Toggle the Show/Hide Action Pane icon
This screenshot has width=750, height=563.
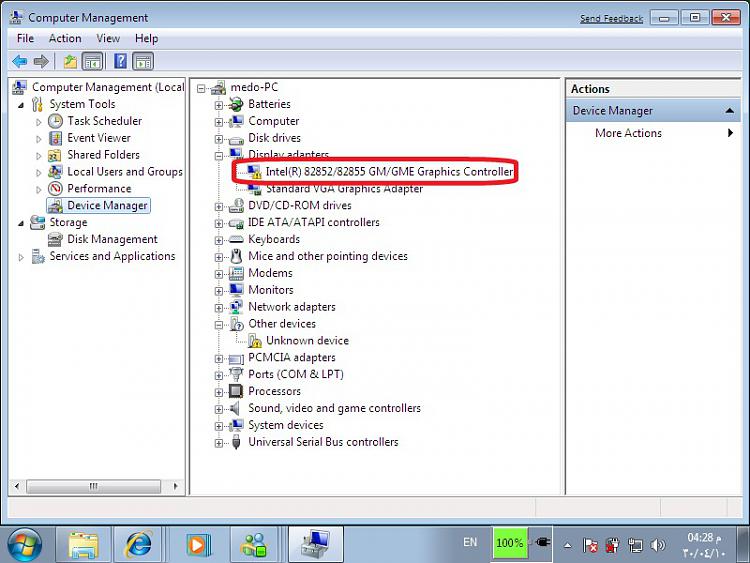click(143, 61)
